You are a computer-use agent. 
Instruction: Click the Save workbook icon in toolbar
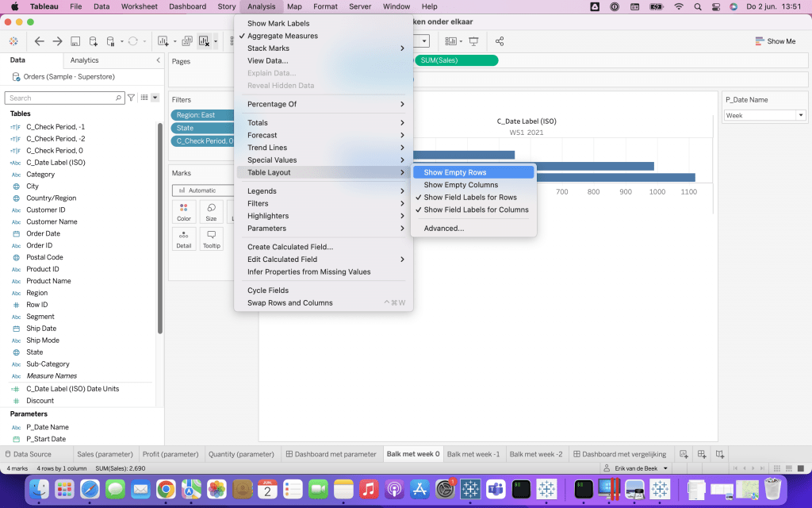pyautogui.click(x=75, y=41)
